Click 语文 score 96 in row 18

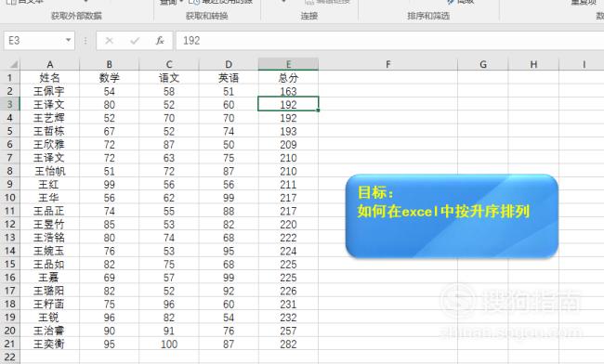coord(169,304)
